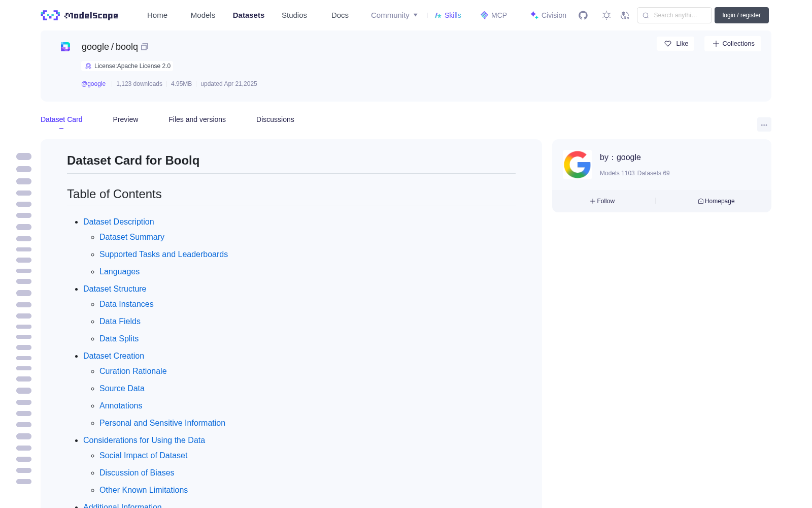Follow the google organization
Screen dimensions: 812x508
pyautogui.click(x=602, y=201)
